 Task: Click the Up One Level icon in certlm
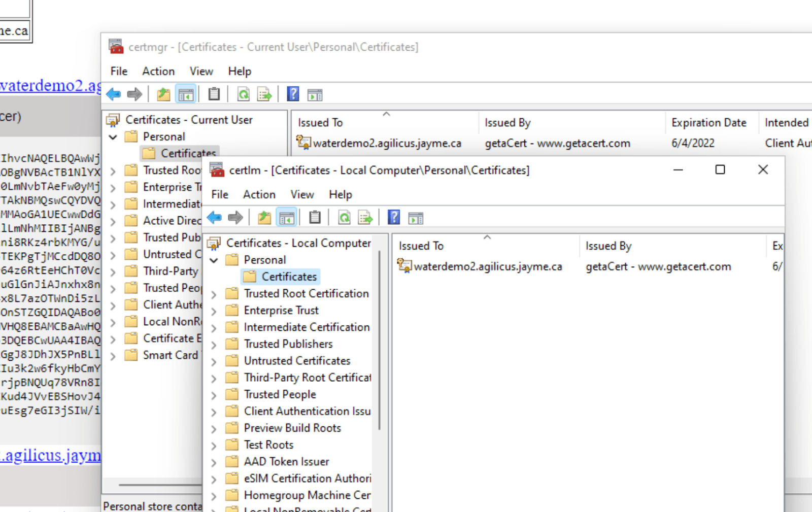coord(264,218)
